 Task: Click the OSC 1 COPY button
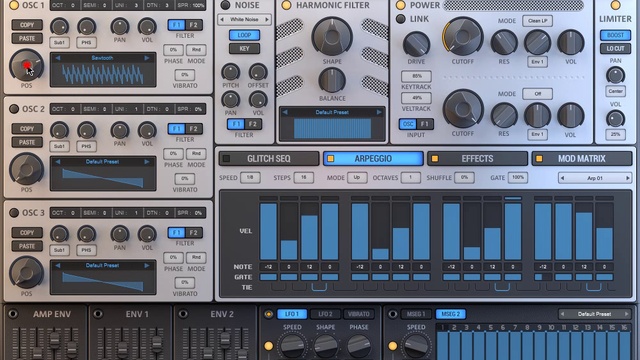[27, 25]
